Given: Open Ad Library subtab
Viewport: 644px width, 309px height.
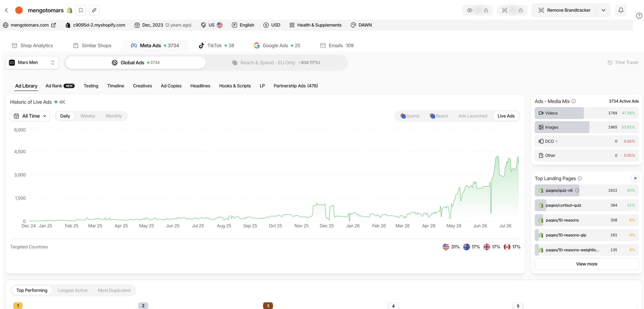Looking at the screenshot, I should (x=26, y=86).
